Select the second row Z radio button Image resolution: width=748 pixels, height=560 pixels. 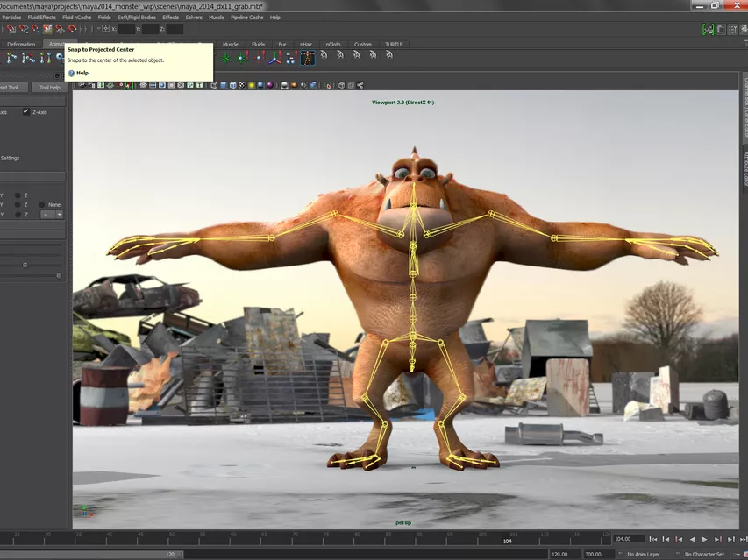(18, 205)
